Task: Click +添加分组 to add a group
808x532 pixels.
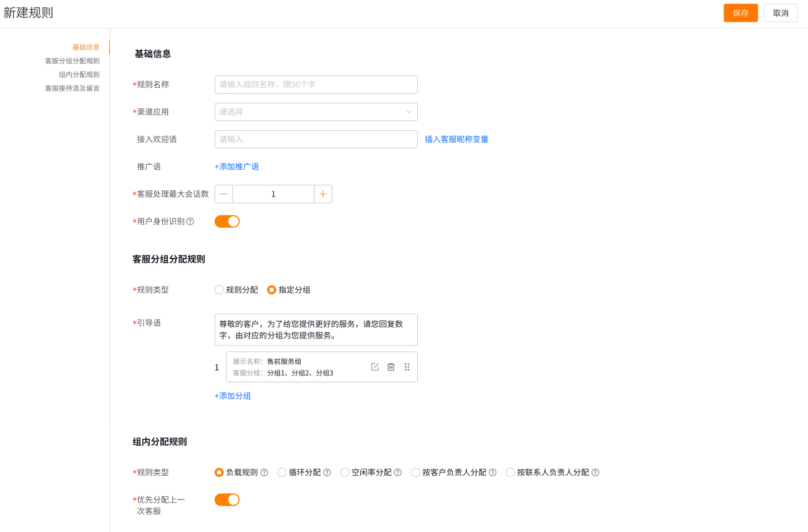Action: click(x=232, y=396)
